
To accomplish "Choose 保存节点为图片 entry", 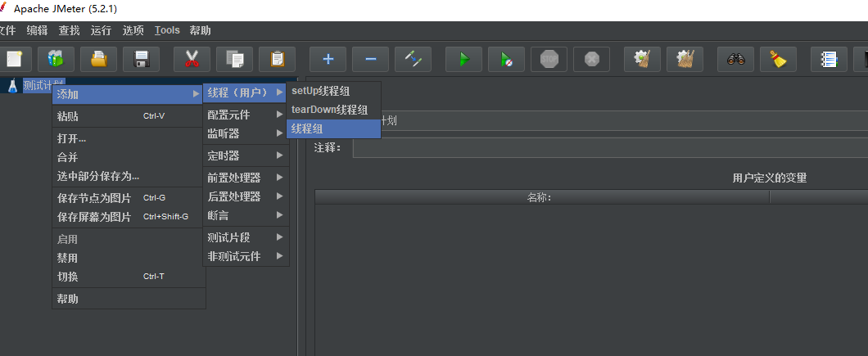I will tap(128, 198).
